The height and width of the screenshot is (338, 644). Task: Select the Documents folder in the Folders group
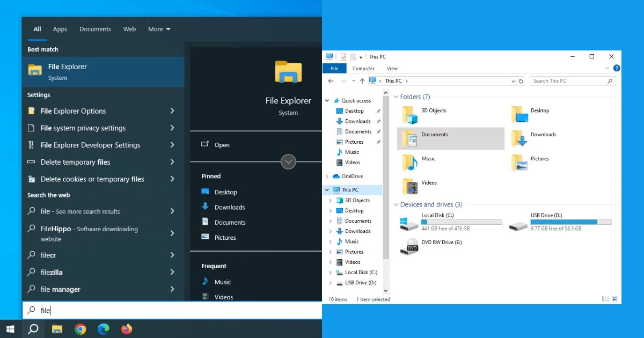(x=451, y=138)
